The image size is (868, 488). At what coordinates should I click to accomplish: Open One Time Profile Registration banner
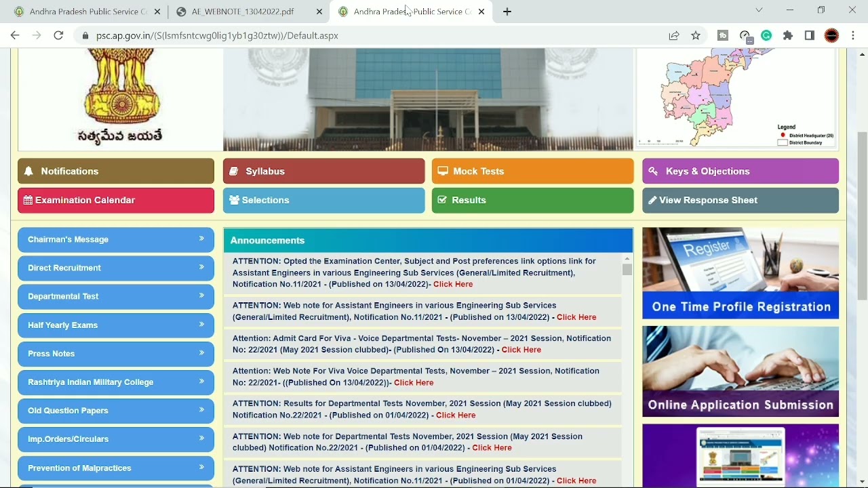[741, 273]
